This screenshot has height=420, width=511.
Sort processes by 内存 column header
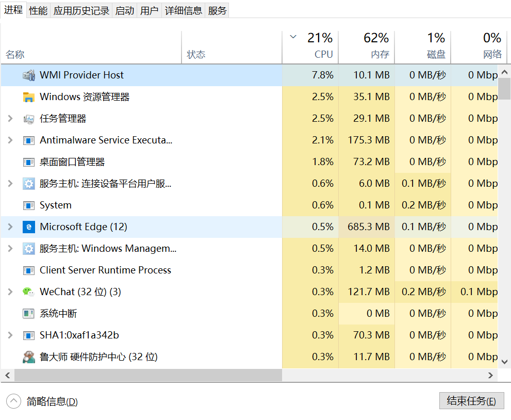366,46
